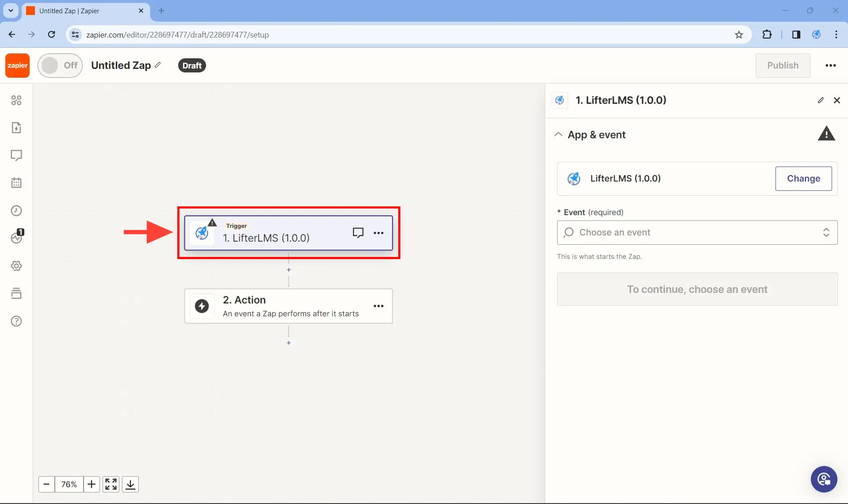Open the schedule calendar icon in sidebar
The height and width of the screenshot is (504, 848).
[x=16, y=183]
